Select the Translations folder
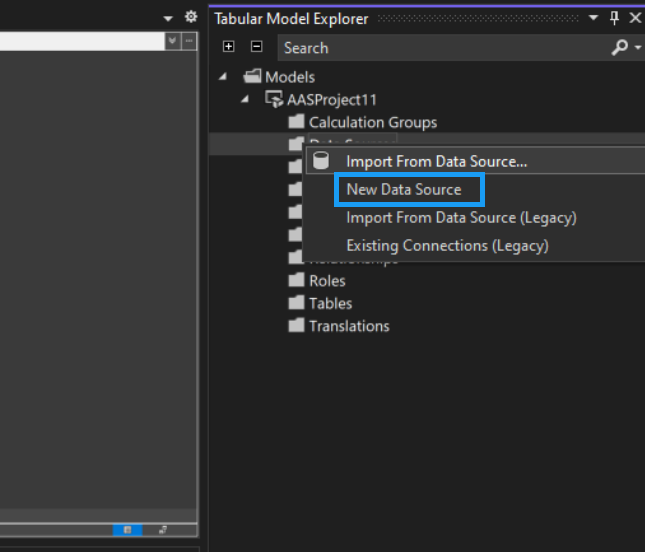 coord(349,326)
